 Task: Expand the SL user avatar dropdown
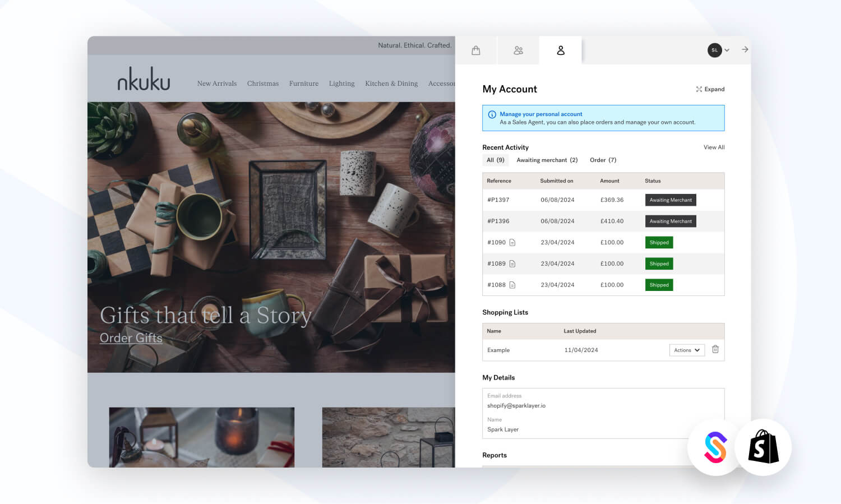pyautogui.click(x=718, y=50)
